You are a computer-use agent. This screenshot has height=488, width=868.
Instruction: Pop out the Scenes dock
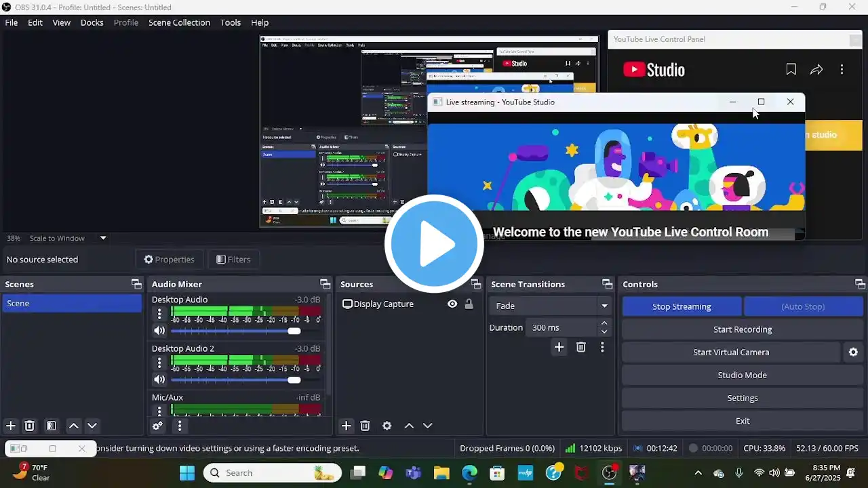click(x=136, y=284)
